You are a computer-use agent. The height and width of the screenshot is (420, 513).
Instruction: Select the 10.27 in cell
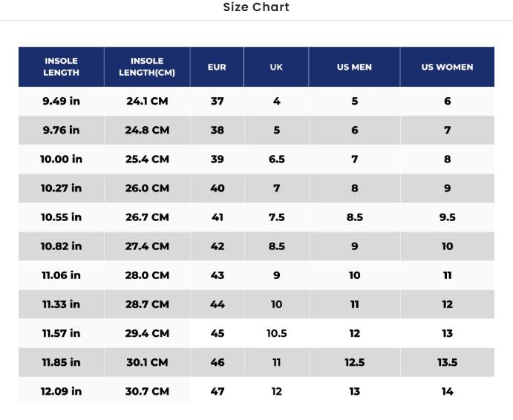[x=61, y=188]
